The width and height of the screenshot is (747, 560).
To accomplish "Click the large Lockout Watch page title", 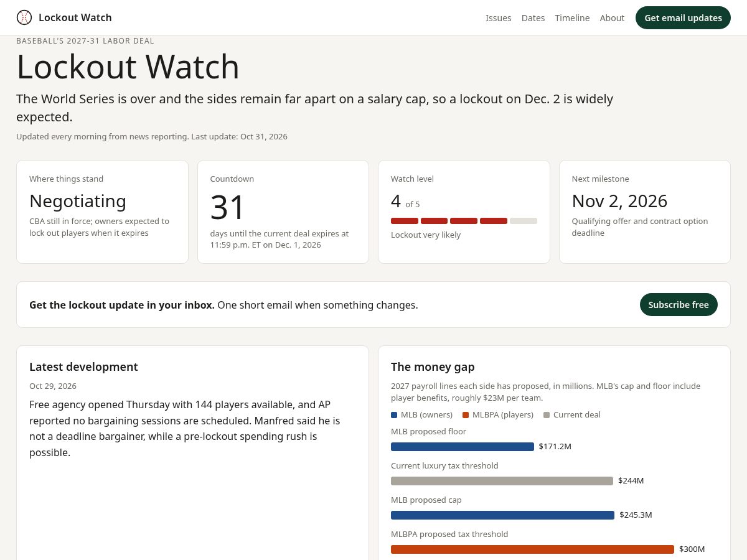I will click(128, 67).
